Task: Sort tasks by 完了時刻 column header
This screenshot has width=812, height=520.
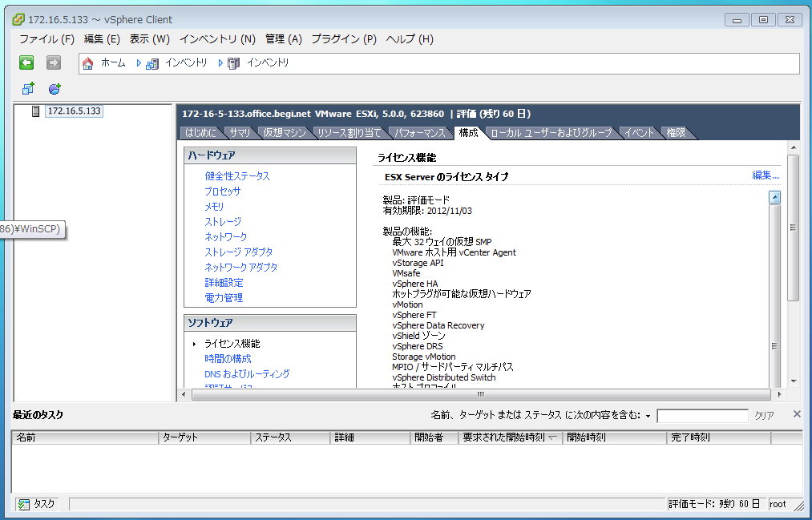Action: (x=719, y=437)
